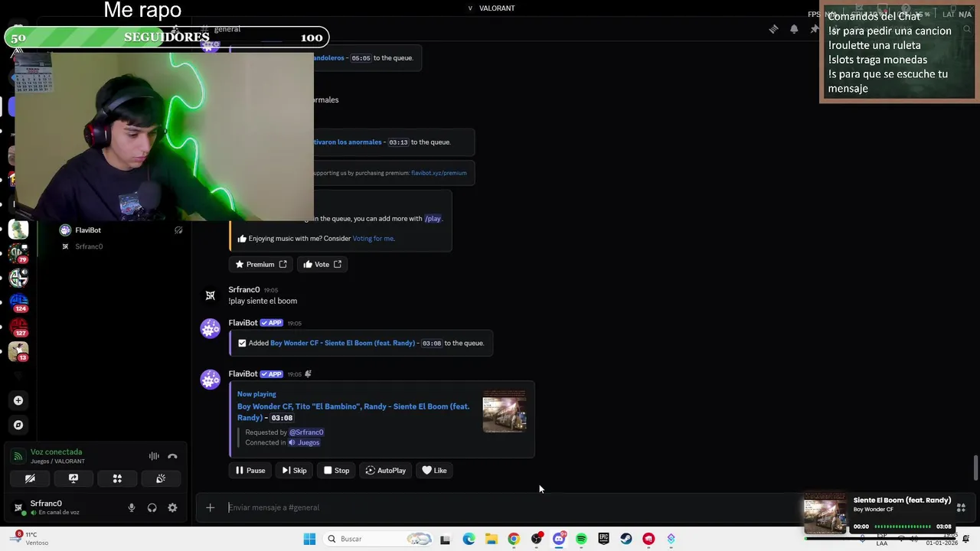Image resolution: width=980 pixels, height=551 pixels.
Task: Open the album art thumbnail in Now playing
Action: pos(504,412)
